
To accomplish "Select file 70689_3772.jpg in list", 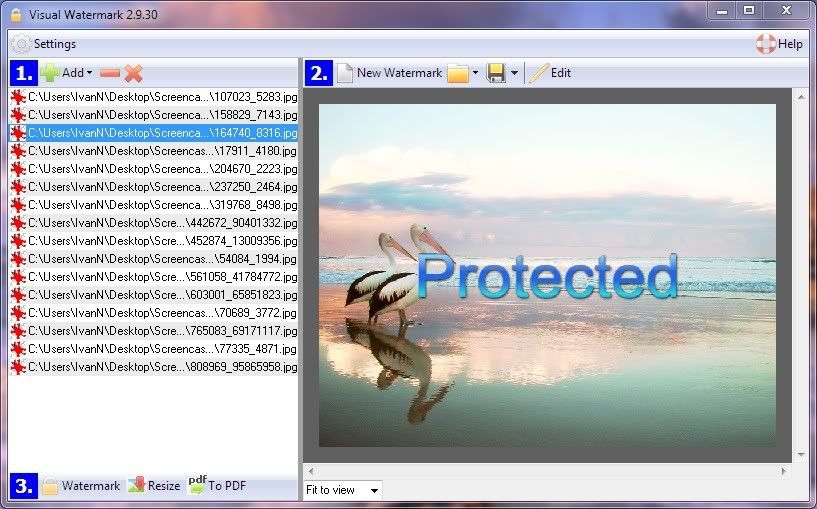I will click(154, 313).
